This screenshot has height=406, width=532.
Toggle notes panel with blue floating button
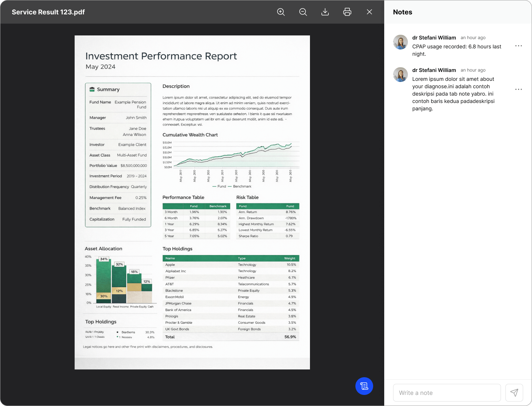pyautogui.click(x=364, y=386)
